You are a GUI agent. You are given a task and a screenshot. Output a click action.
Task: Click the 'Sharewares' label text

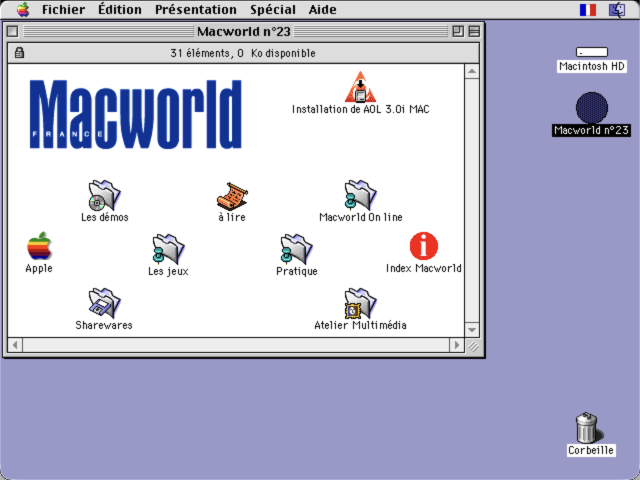coord(104,325)
